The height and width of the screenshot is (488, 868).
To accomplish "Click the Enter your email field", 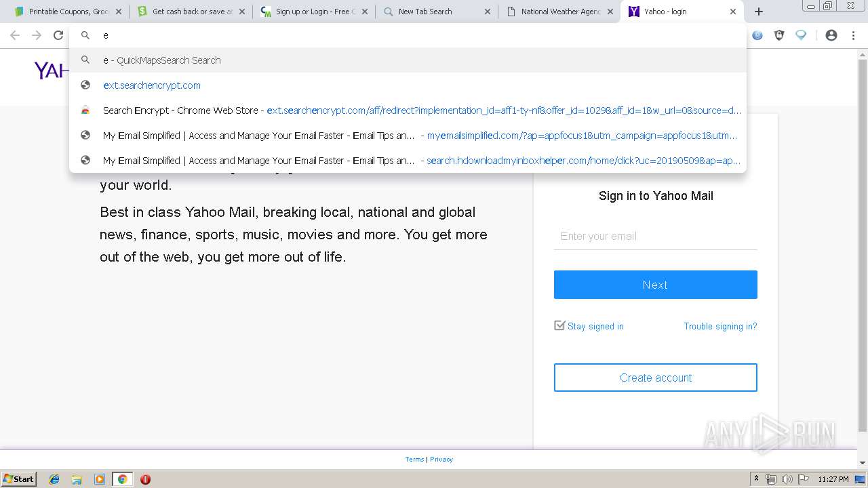I will point(656,236).
